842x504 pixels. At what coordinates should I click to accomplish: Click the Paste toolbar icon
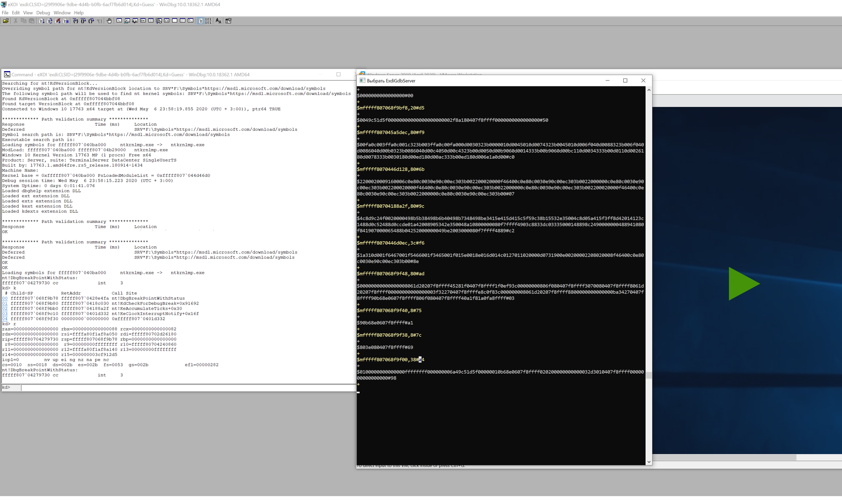32,21
